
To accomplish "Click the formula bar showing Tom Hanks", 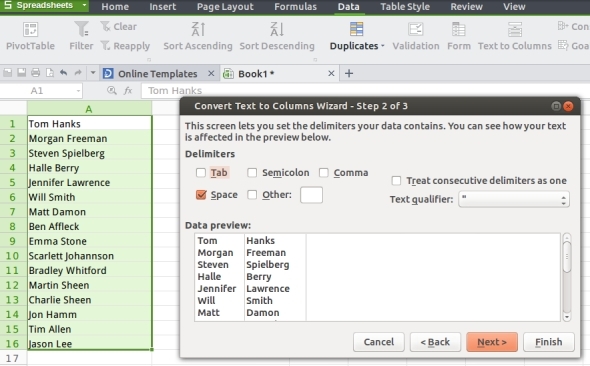I will tap(365, 91).
